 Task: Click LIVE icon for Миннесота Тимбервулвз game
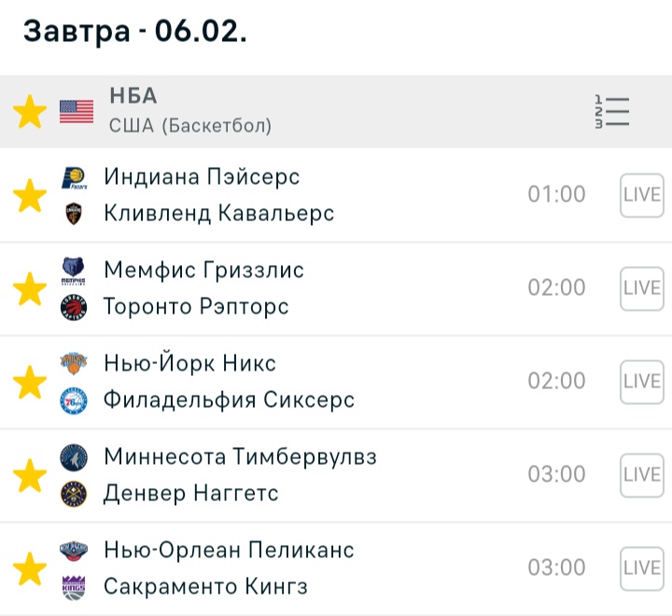point(641,475)
